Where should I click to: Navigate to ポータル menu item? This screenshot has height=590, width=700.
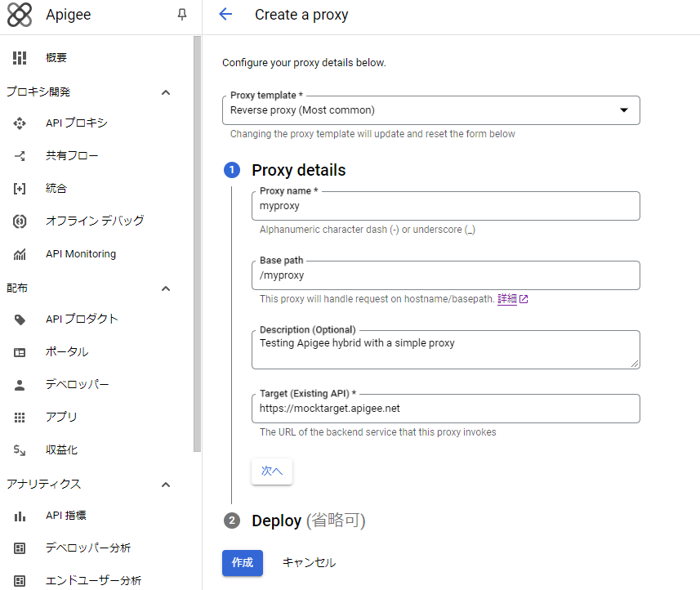tap(67, 351)
